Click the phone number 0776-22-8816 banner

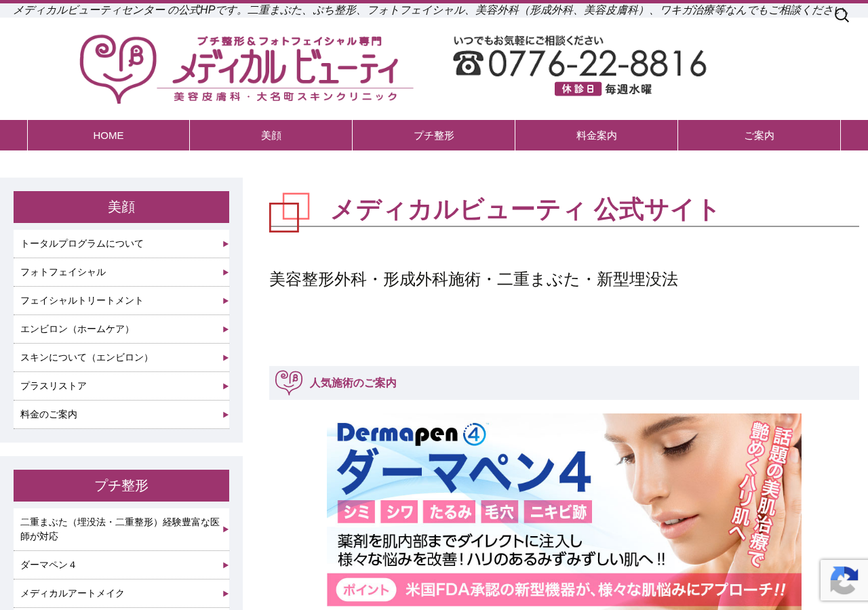tap(580, 65)
